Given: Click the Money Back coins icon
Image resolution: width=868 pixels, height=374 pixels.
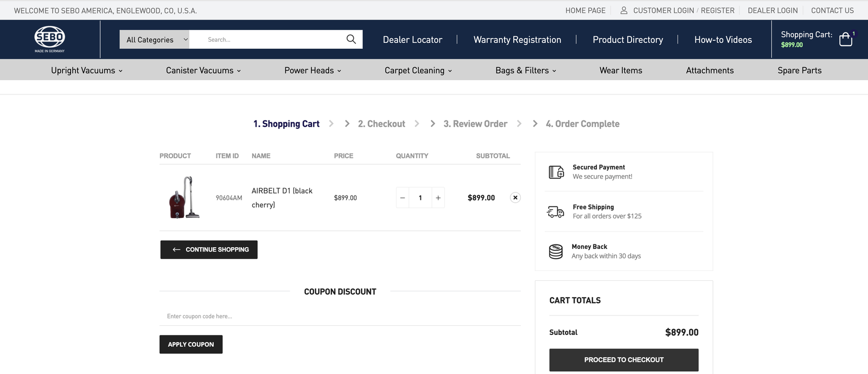Looking at the screenshot, I should tap(556, 252).
